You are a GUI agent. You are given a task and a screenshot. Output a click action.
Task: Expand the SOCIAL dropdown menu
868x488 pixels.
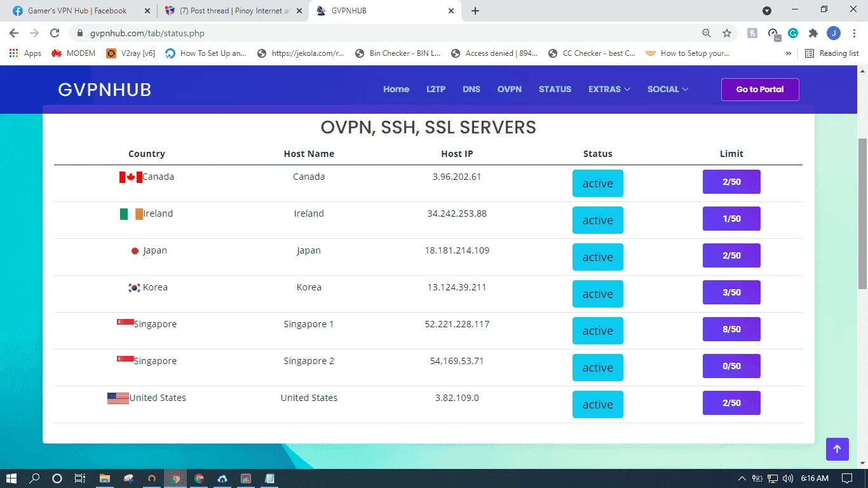[668, 90]
